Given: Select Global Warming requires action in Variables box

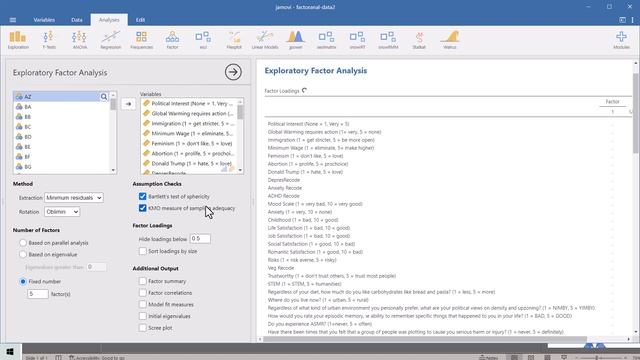Looking at the screenshot, I should tap(189, 113).
